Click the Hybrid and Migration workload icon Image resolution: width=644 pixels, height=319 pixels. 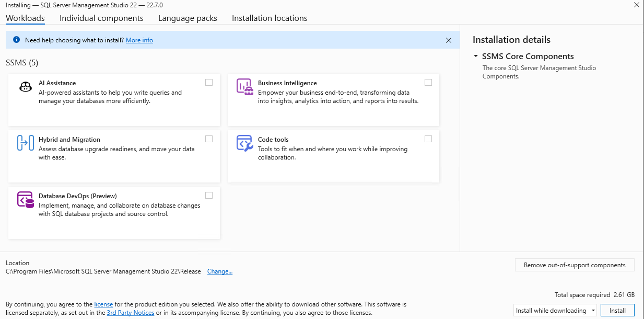(x=26, y=143)
